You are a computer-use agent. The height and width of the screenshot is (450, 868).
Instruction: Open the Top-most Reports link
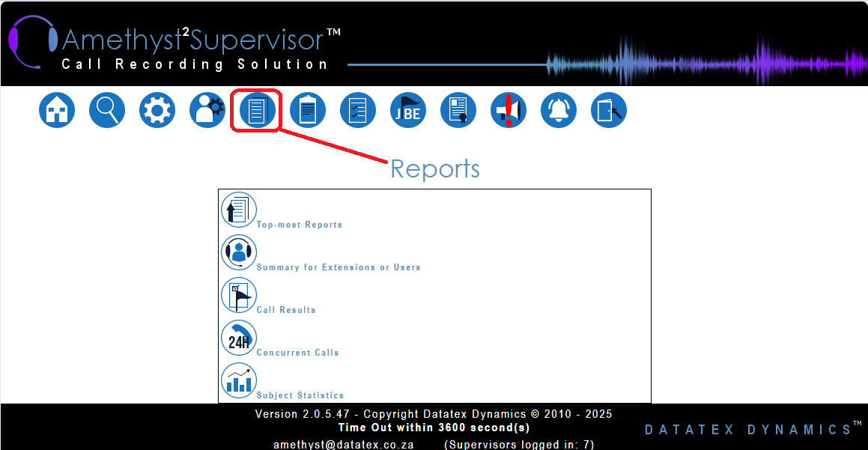click(x=299, y=225)
